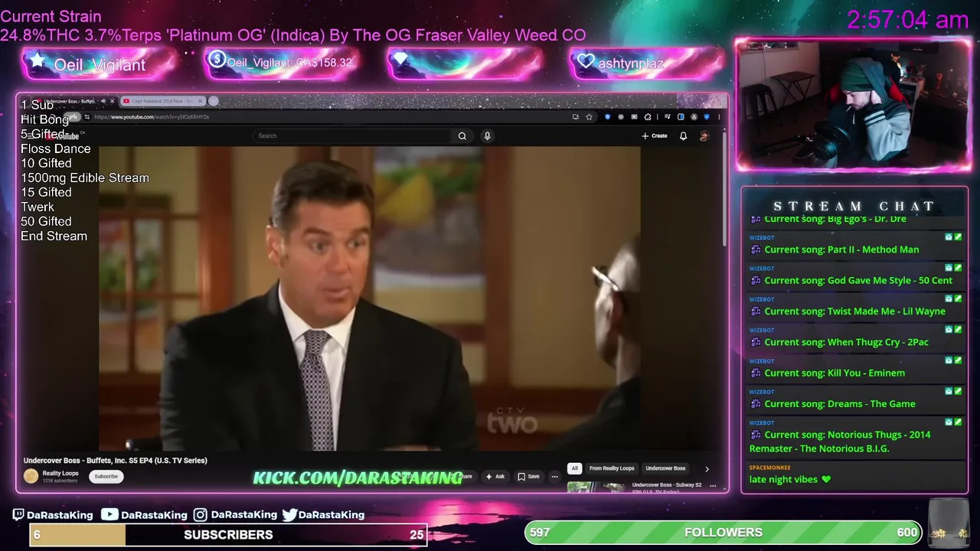980x551 pixels.
Task: Click the install app icon in address bar
Action: click(576, 117)
